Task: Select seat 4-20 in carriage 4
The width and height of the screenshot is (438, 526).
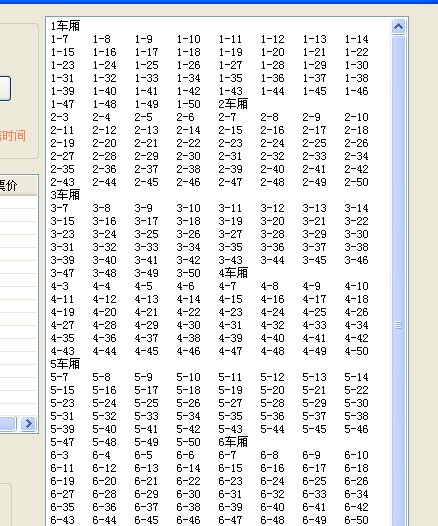Action: (x=104, y=312)
